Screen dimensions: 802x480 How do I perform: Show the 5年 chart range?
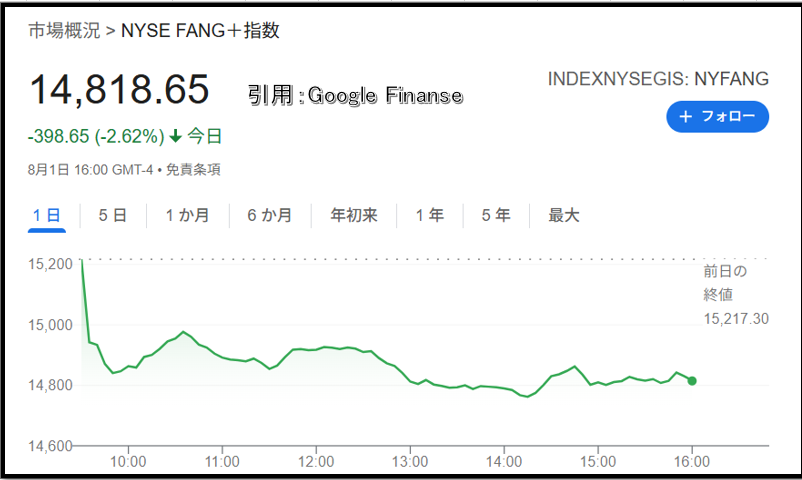pyautogui.click(x=496, y=215)
